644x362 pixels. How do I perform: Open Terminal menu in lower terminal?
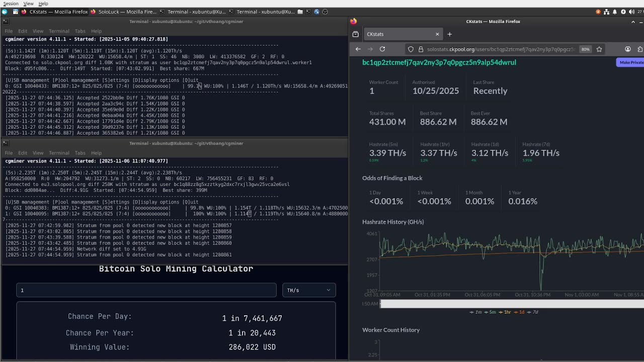pyautogui.click(x=59, y=153)
